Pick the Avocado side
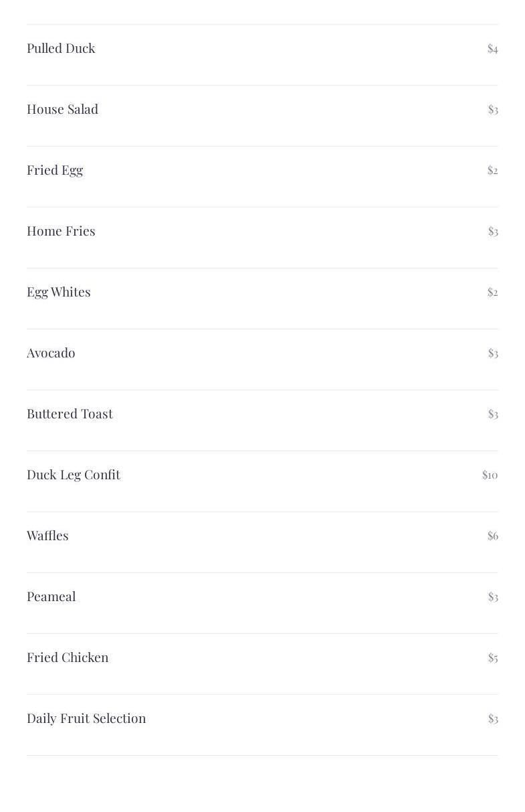 (51, 353)
